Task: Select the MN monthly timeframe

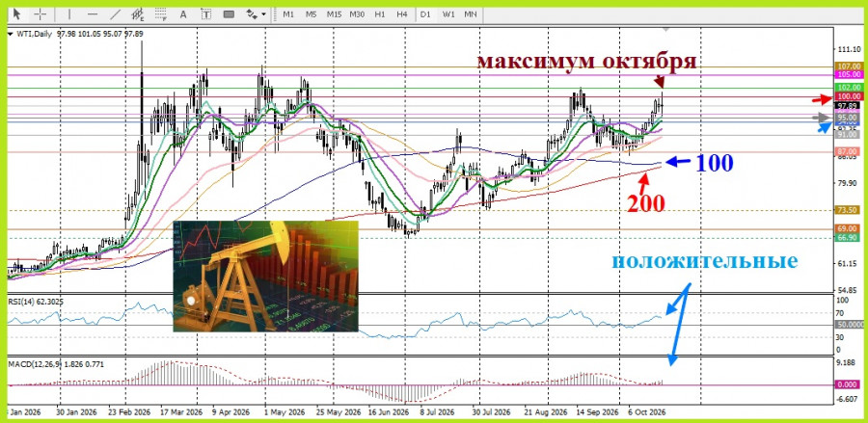Action: pyautogui.click(x=471, y=14)
